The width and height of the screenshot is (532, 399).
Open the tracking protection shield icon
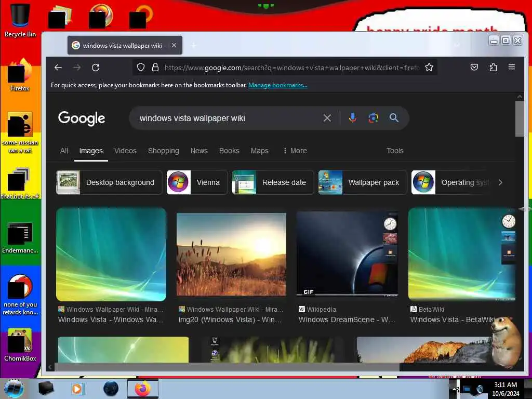click(x=140, y=67)
